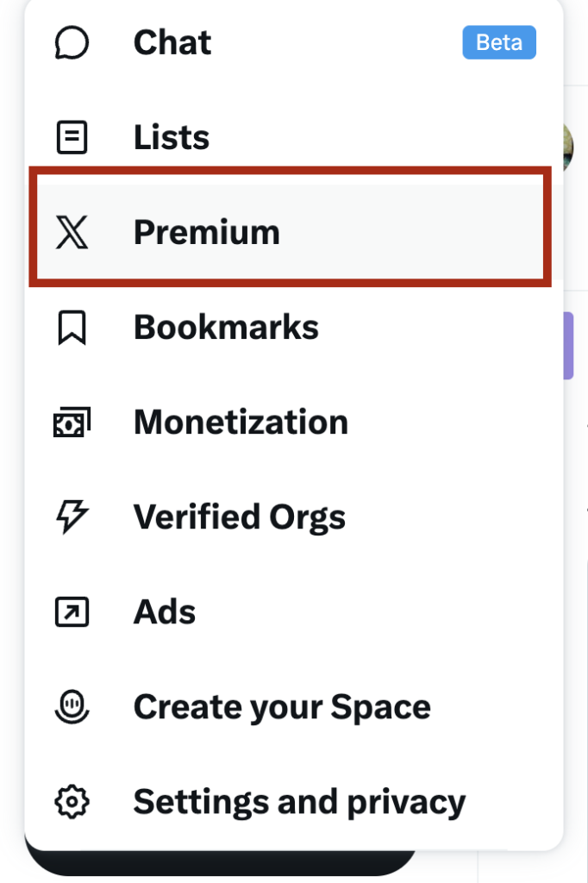Open the Monetization menu entry

pos(241,423)
